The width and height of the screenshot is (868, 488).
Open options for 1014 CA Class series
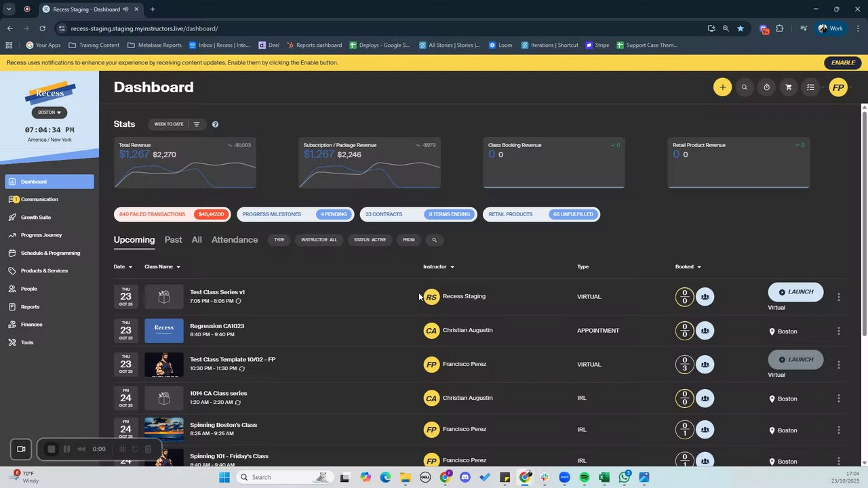tap(839, 399)
